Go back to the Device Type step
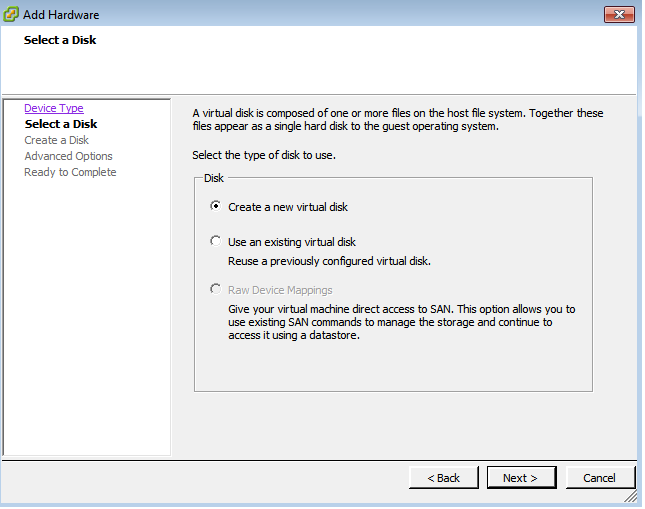The height and width of the screenshot is (509, 645). pyautogui.click(x=54, y=108)
